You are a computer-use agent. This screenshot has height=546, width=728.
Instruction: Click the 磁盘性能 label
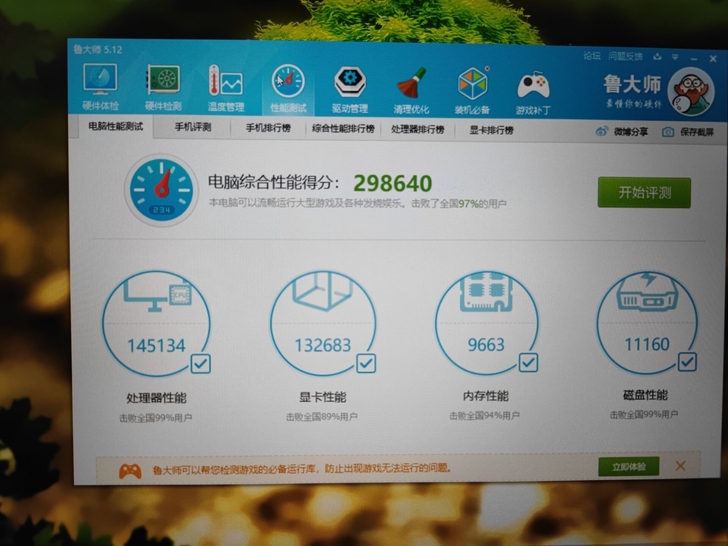[645, 395]
